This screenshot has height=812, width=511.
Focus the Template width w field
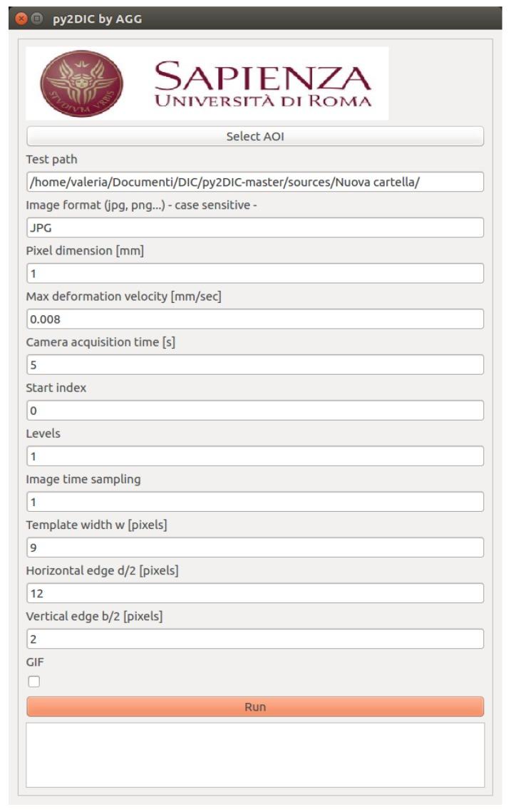(255, 547)
